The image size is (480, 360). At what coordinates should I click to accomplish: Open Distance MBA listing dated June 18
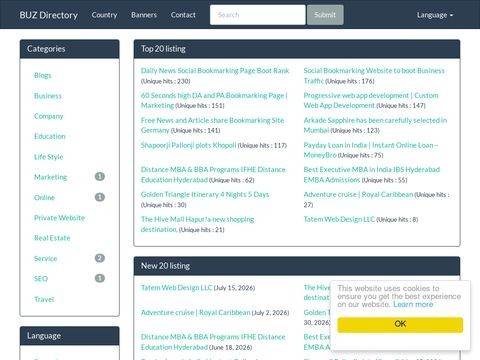pos(213,342)
